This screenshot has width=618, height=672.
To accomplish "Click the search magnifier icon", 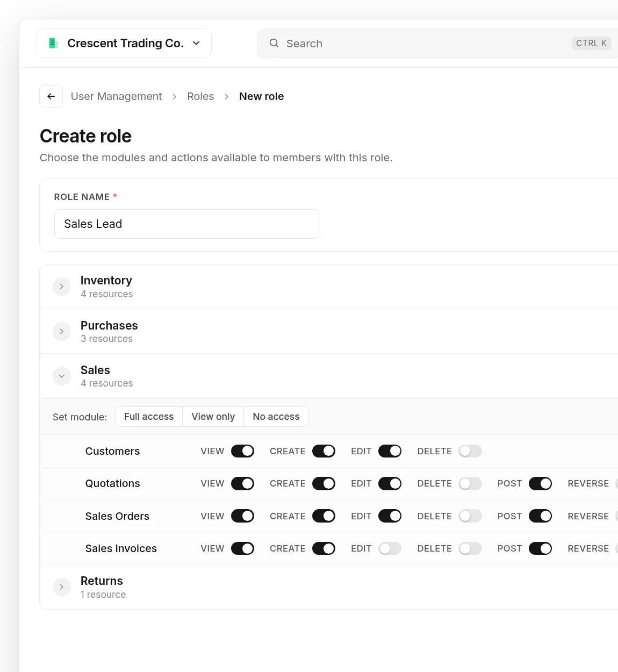I will pos(274,43).
